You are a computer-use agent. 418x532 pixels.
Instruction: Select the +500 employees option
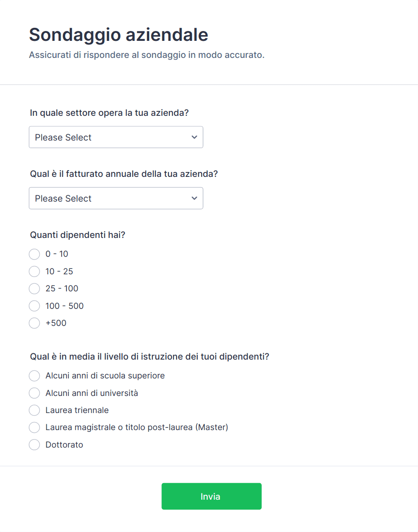pos(34,323)
